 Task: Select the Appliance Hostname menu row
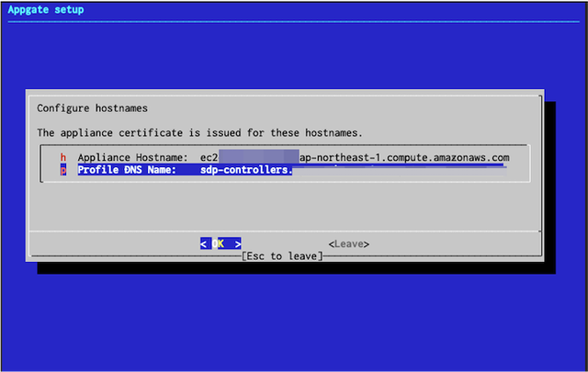285,157
